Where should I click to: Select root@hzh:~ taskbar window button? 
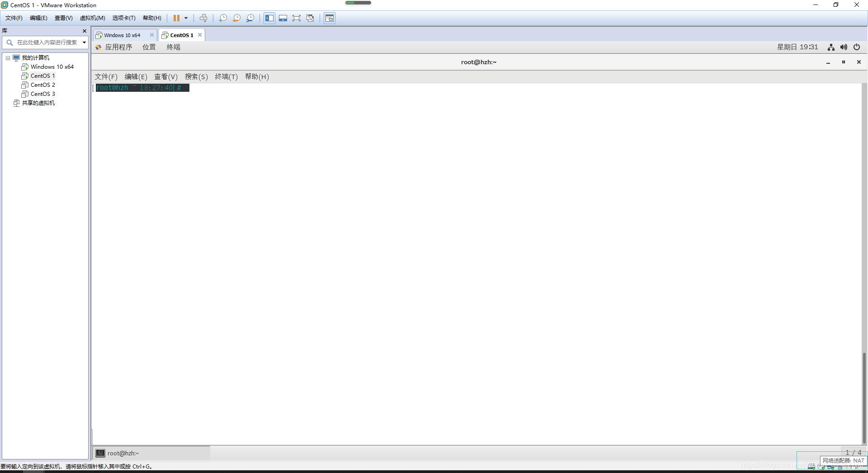click(151, 453)
